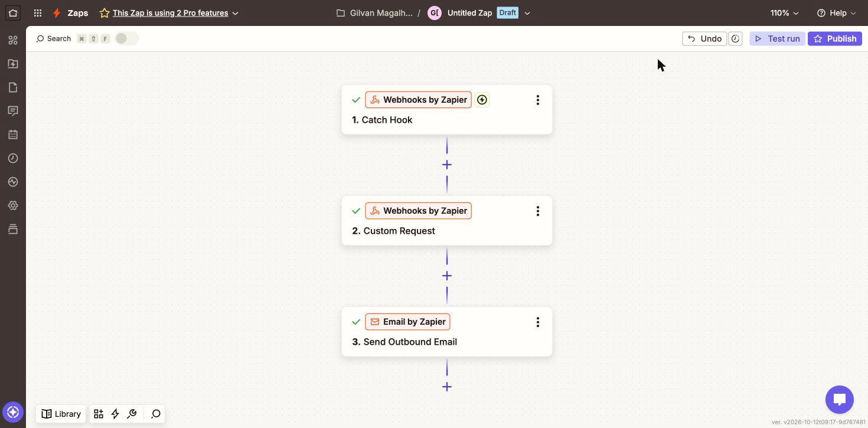Open the stacked layers sidebar icon
Viewport: 868px width, 428px height.
13,229
